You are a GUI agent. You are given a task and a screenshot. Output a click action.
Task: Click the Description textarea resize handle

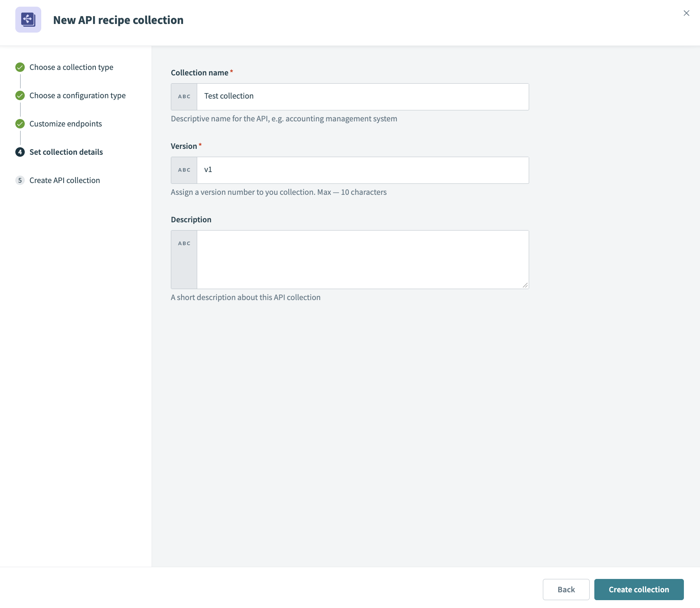[525, 285]
